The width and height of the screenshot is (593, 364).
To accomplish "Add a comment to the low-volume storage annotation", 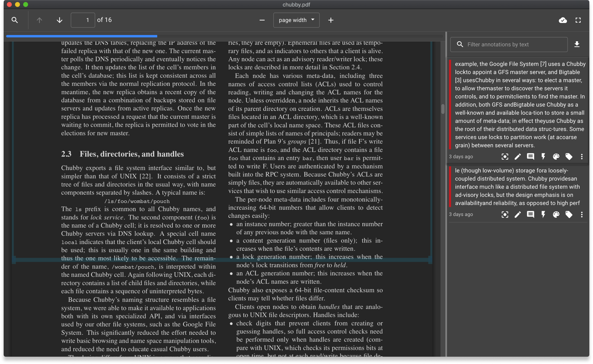I will pos(530,214).
